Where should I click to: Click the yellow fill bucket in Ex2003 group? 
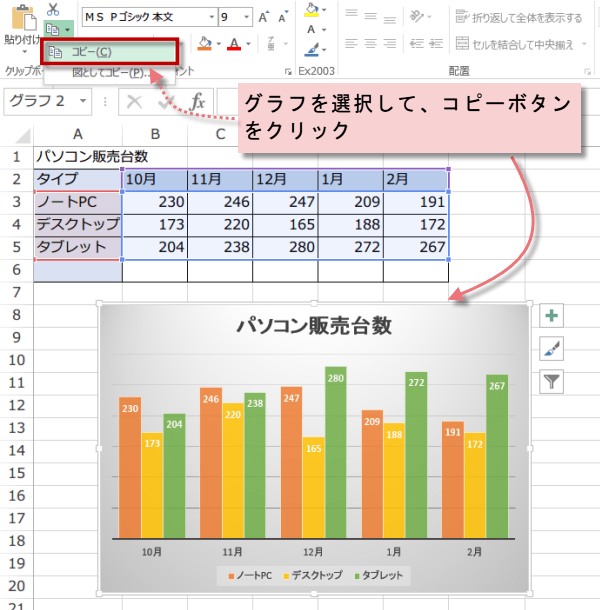[x=312, y=10]
